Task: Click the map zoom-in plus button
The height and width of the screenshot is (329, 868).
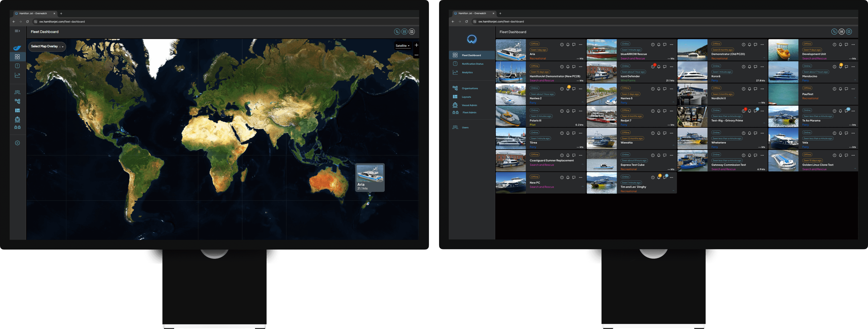Action: (x=416, y=45)
